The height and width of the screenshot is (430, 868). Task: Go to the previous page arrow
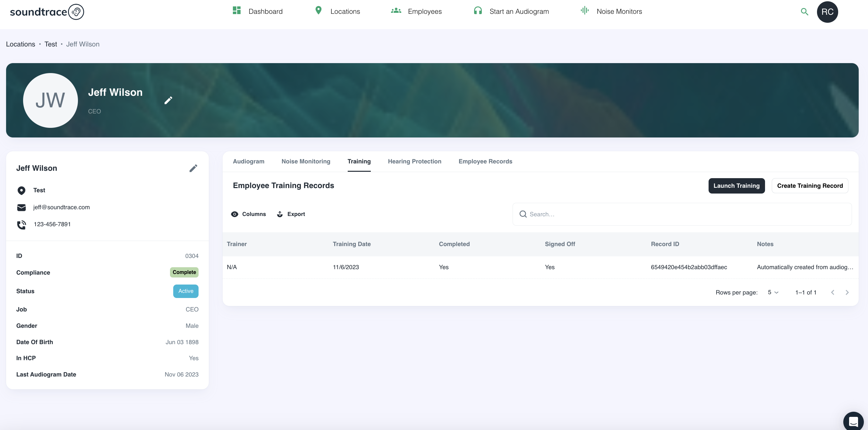(832, 292)
